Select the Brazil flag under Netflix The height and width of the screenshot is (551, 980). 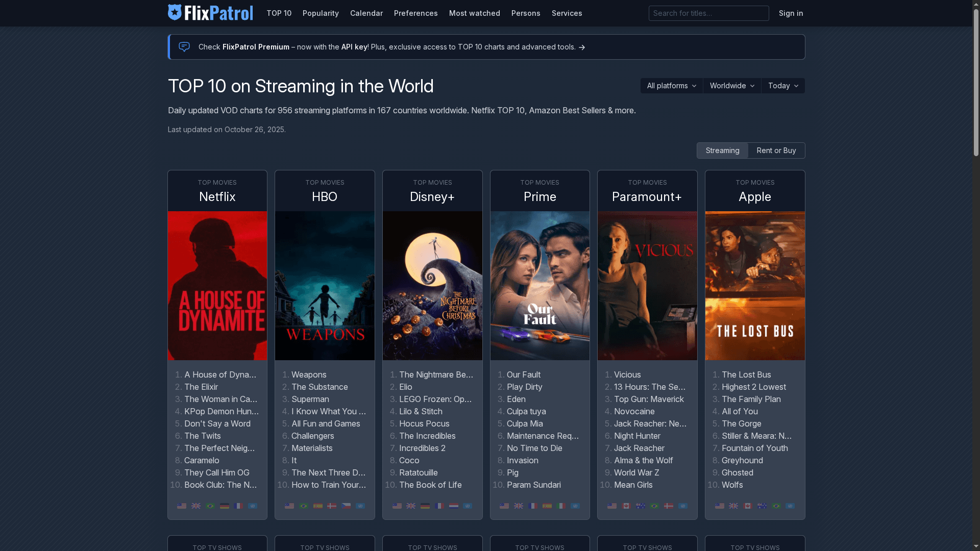click(210, 506)
